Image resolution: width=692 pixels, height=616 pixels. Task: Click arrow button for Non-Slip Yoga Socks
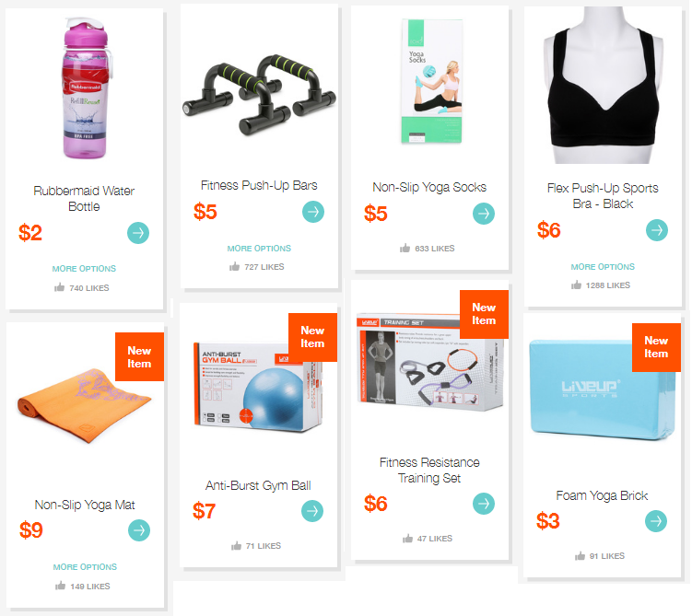click(x=484, y=214)
